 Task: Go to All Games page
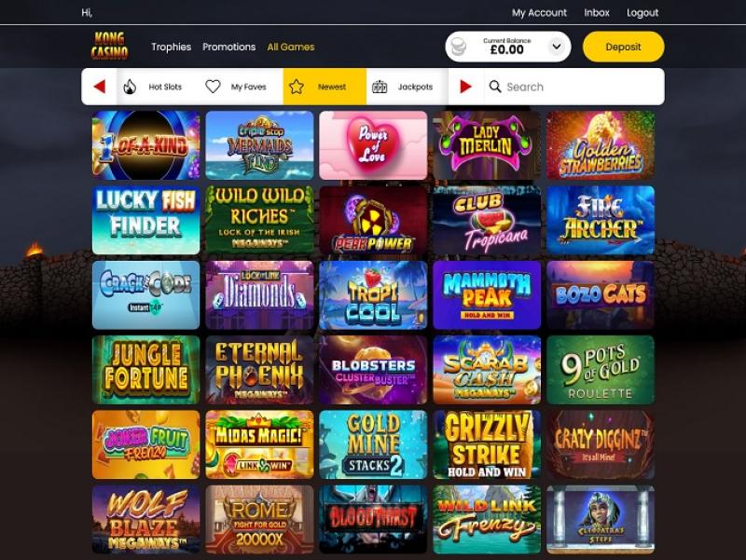click(x=291, y=47)
